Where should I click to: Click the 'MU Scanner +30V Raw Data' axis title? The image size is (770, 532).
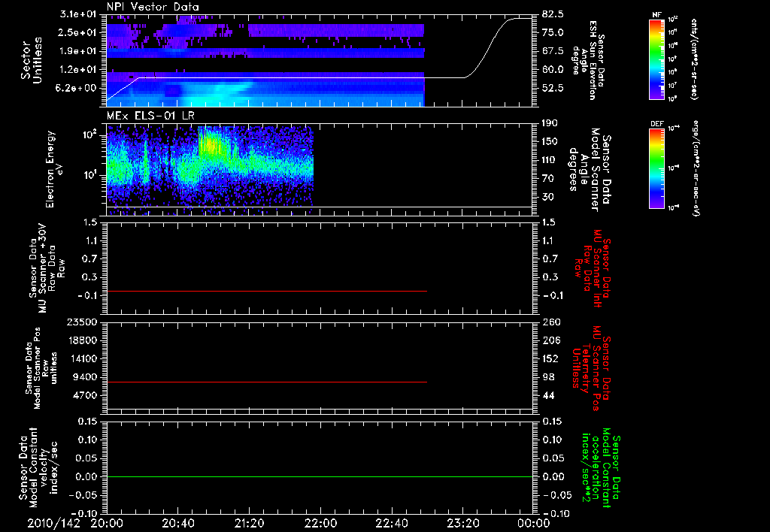pos(46,268)
